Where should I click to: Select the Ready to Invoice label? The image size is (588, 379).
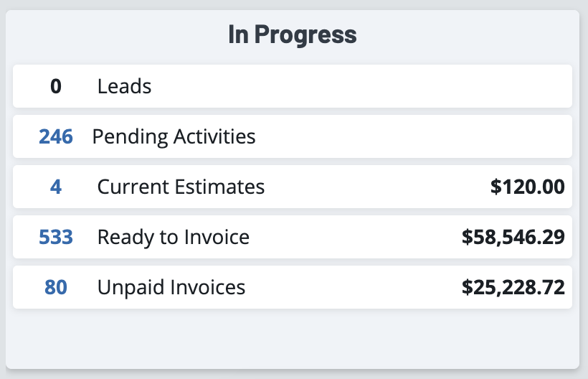[174, 237]
